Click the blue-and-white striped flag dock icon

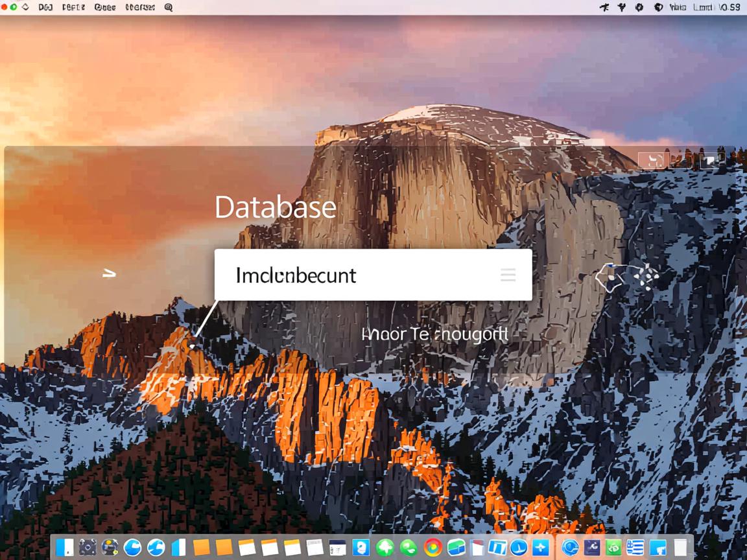coord(635,548)
